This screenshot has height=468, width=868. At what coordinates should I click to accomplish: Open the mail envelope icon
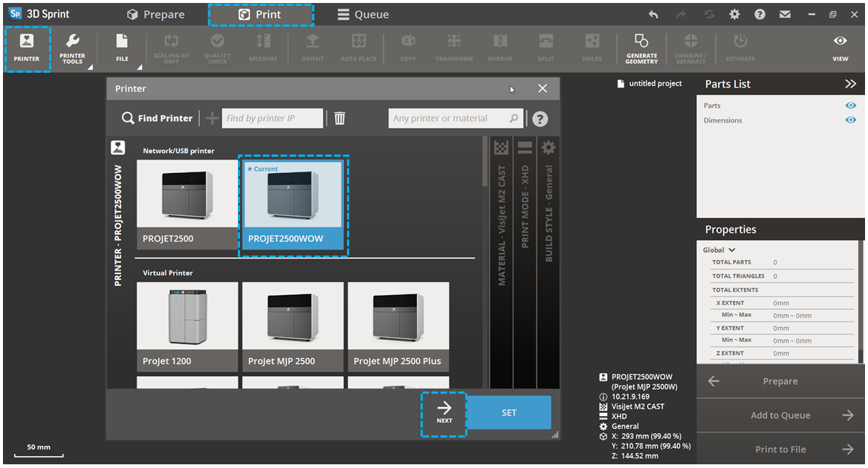(785, 14)
